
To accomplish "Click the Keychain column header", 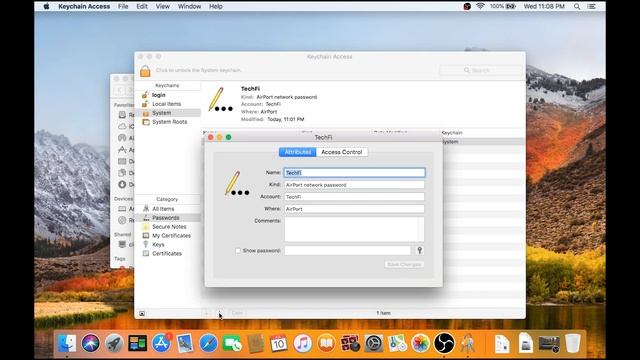I will [452, 133].
